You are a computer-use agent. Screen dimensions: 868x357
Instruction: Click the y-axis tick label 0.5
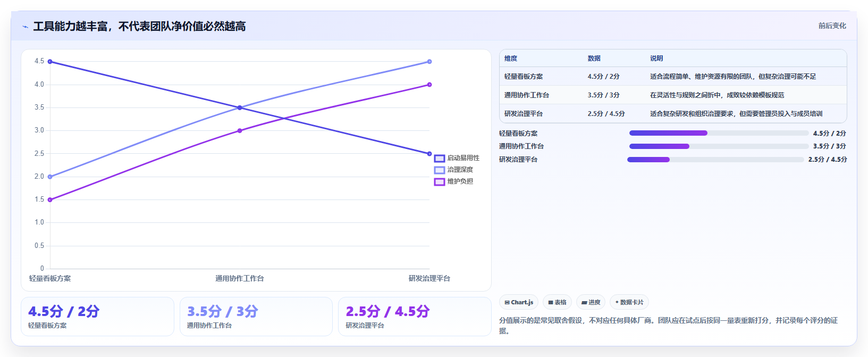[x=39, y=246]
